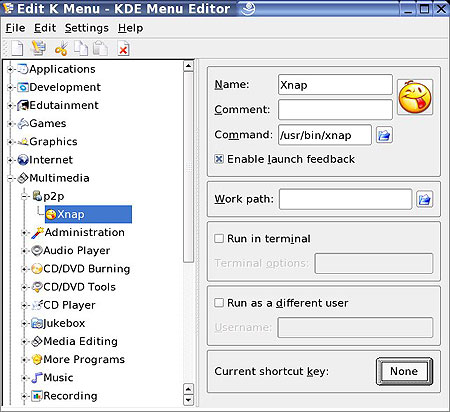Open the Edit menu
The image size is (450, 412).
point(45,28)
